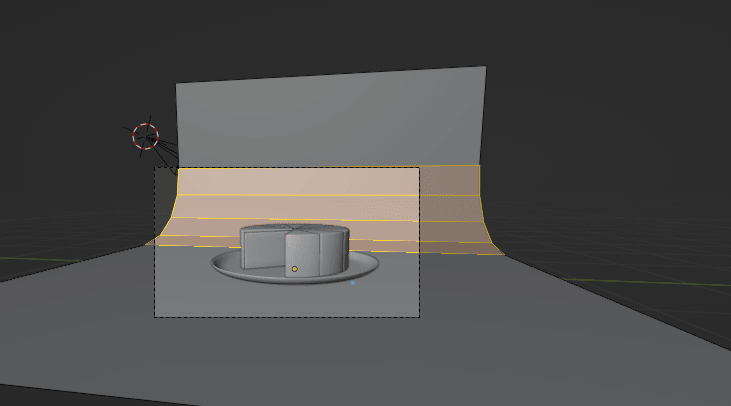Select the top of the cake

point(295,230)
